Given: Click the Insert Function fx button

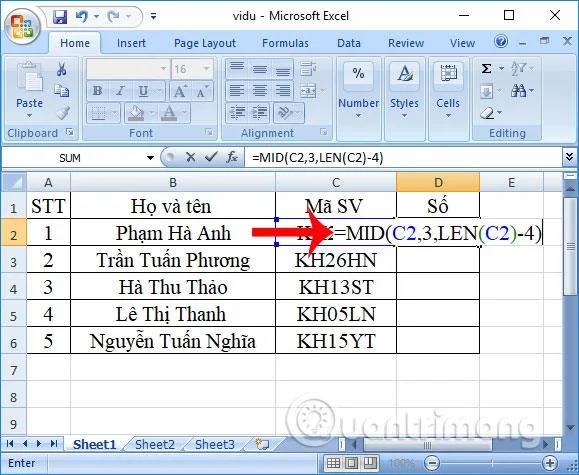Looking at the screenshot, I should click(x=232, y=157).
